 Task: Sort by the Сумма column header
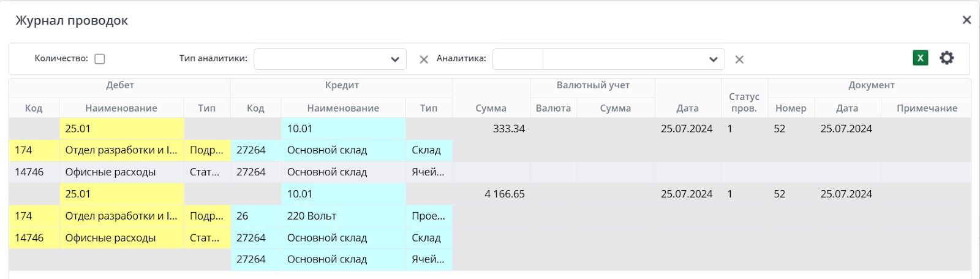[491, 108]
